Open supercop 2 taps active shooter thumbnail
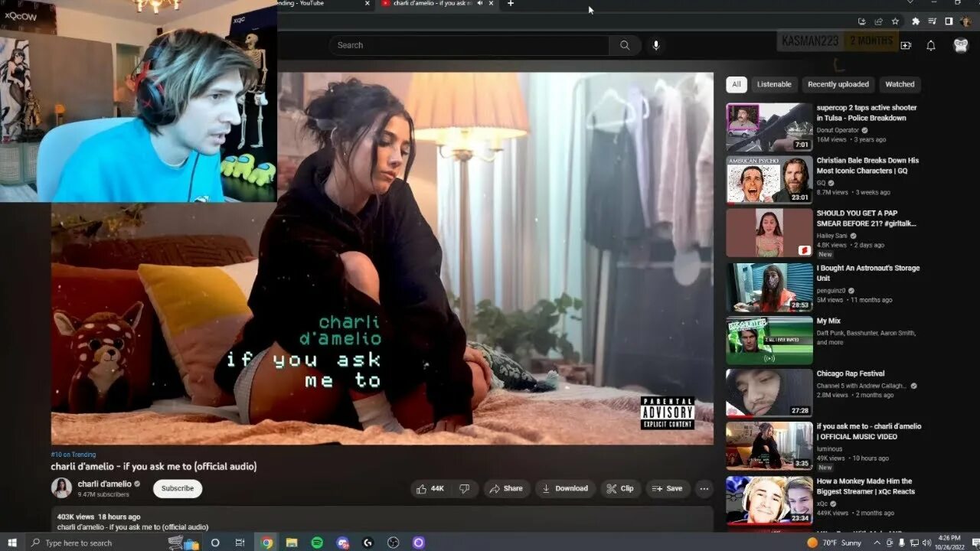 click(769, 127)
